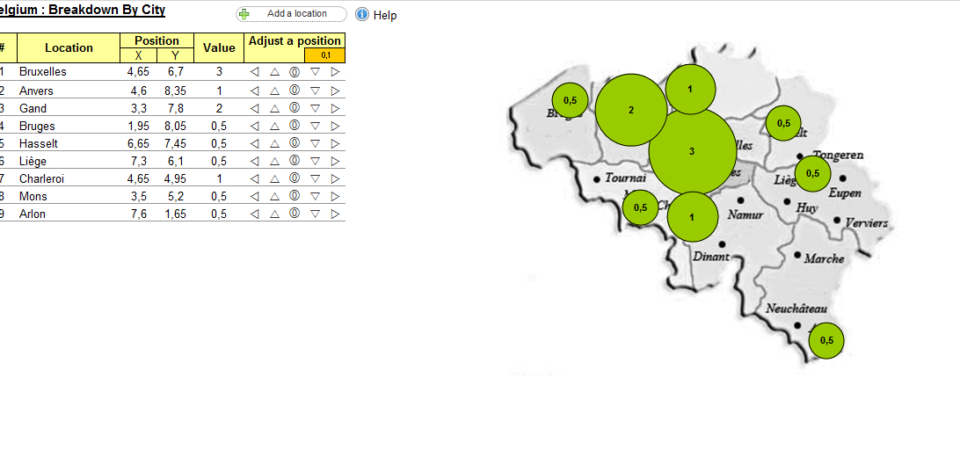Open Help via the blue info icon
Viewport: 960px width, 450px height.
(x=362, y=15)
